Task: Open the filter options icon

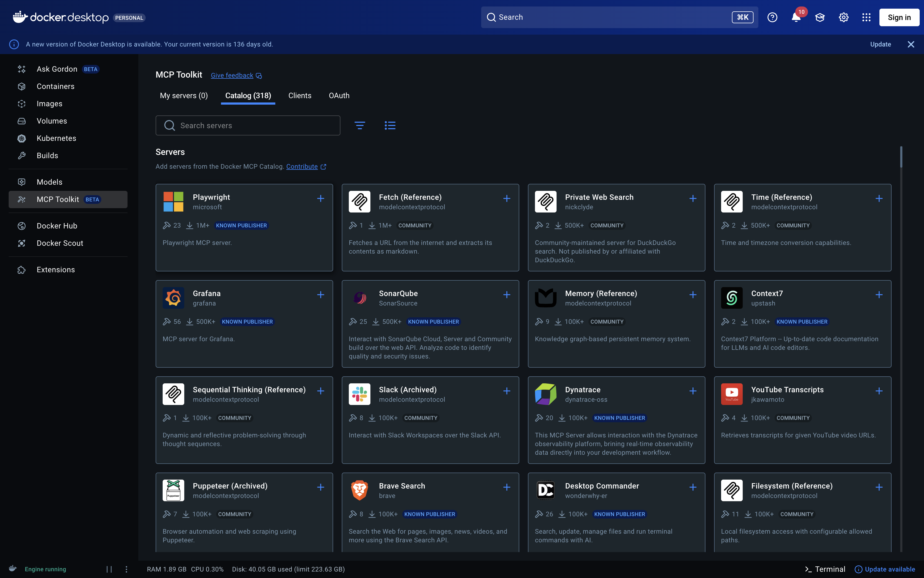Action: (x=359, y=125)
